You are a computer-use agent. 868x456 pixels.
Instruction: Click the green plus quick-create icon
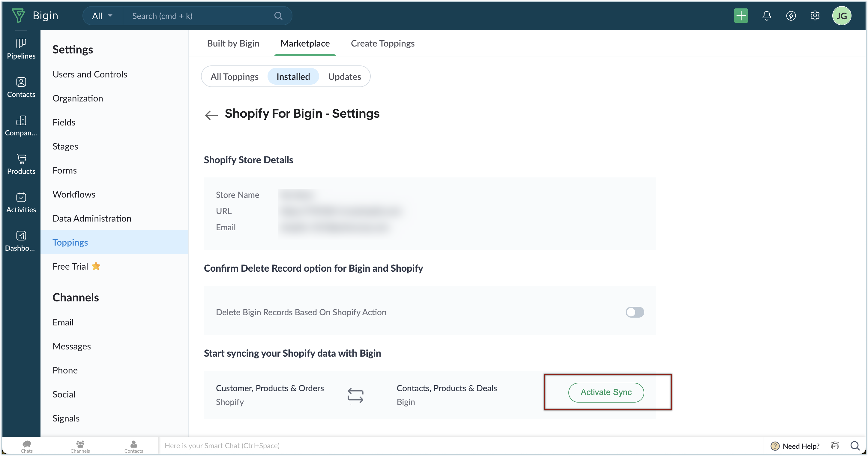[x=741, y=16]
